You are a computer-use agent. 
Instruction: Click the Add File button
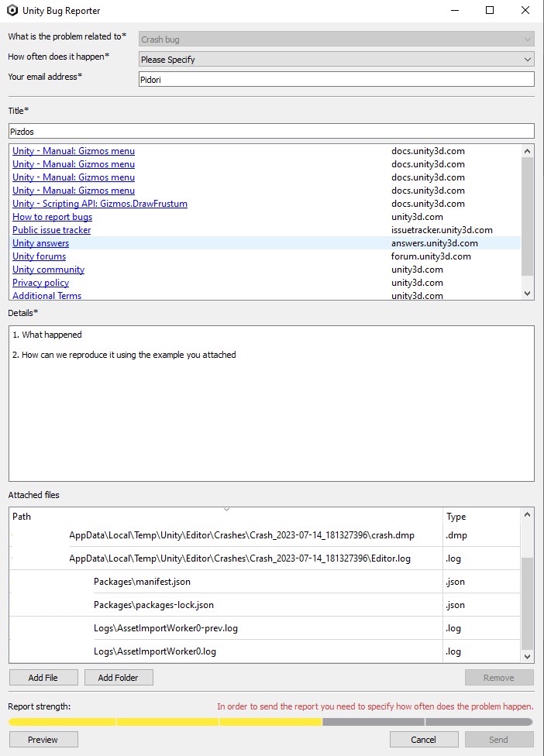(x=43, y=678)
